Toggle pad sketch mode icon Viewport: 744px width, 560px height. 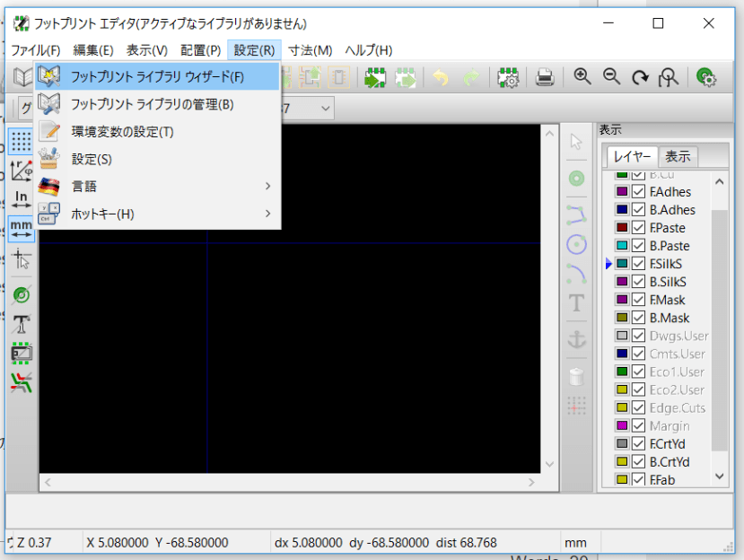click(x=21, y=294)
